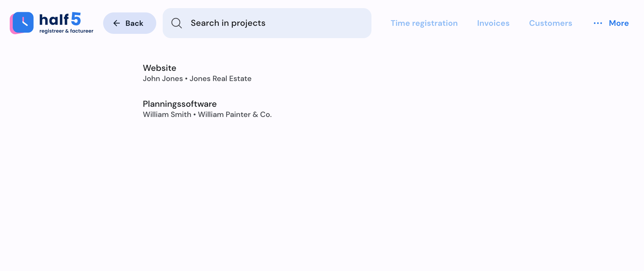Viewport: 644px width, 271px height.
Task: Click the magnifying glass search icon
Action: point(176,23)
